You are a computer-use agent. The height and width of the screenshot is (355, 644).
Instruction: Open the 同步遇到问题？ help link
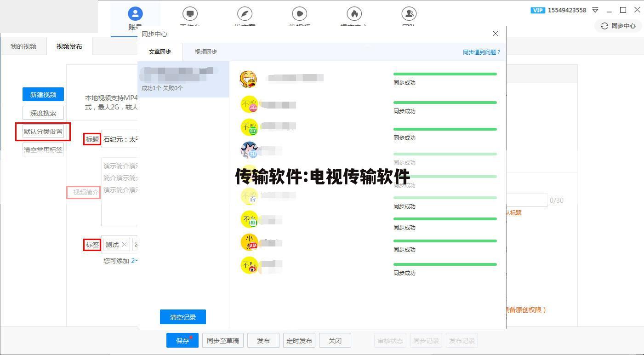481,52
